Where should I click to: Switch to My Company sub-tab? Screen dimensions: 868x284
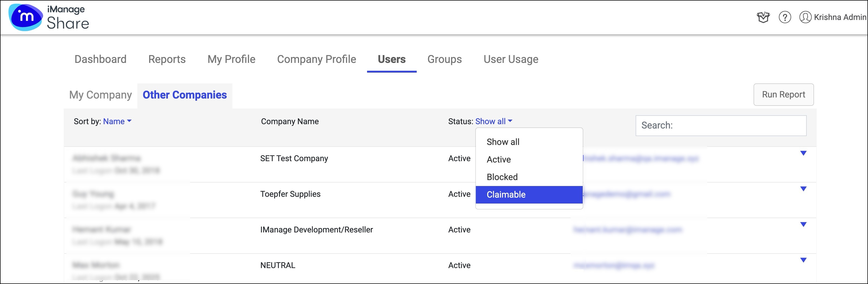100,95
